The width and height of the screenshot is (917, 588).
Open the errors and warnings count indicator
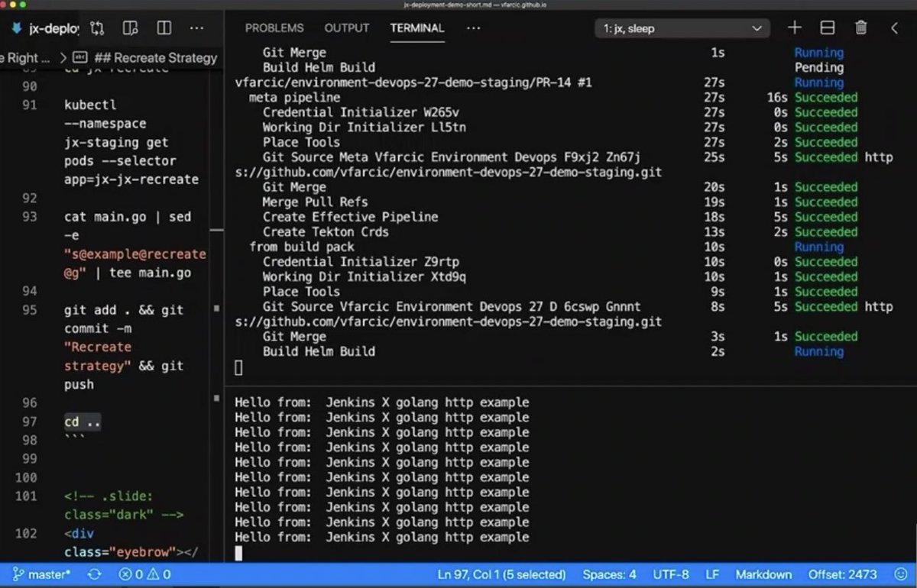[144, 574]
